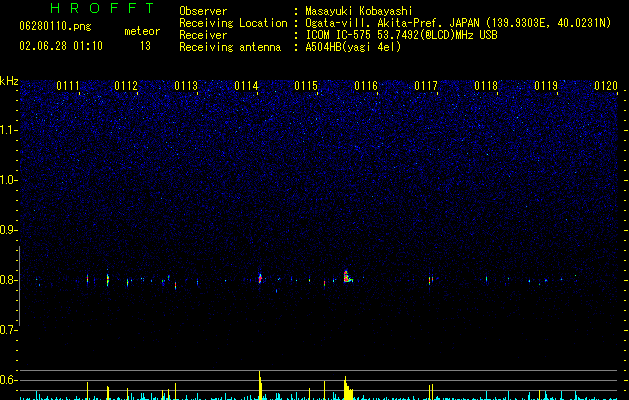
Task: Click the meteor label
Action: [142, 31]
